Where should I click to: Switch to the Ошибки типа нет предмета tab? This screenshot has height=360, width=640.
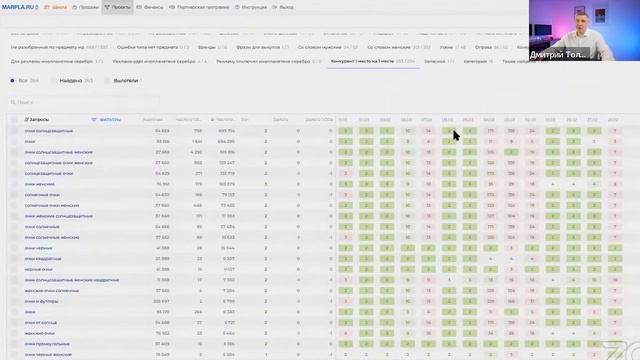(153, 47)
